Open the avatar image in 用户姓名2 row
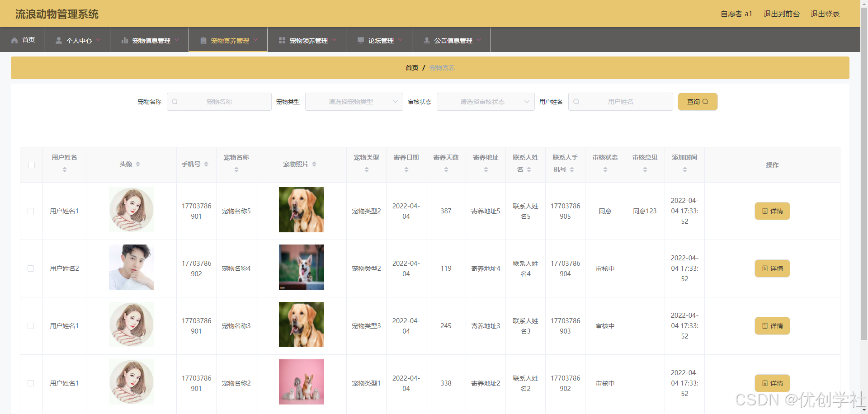 click(x=132, y=267)
